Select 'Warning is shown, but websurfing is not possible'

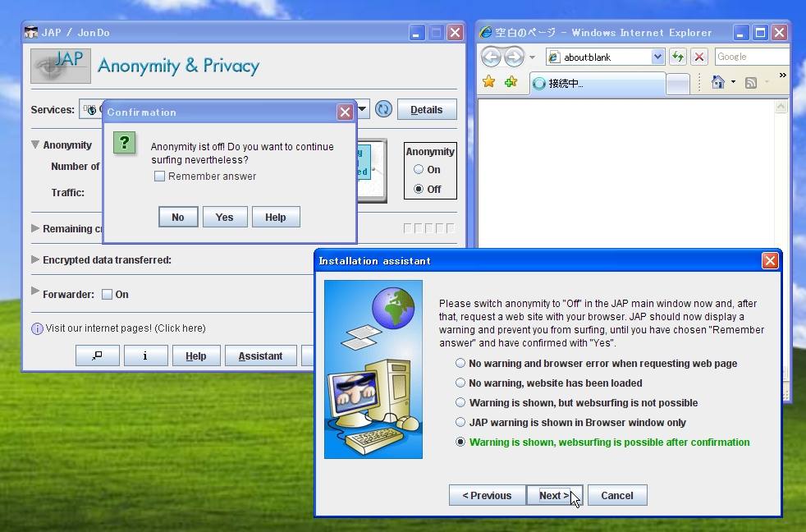click(x=460, y=402)
